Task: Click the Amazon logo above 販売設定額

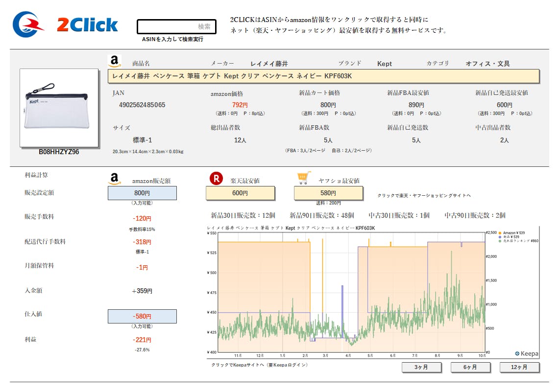Action: pos(114,179)
